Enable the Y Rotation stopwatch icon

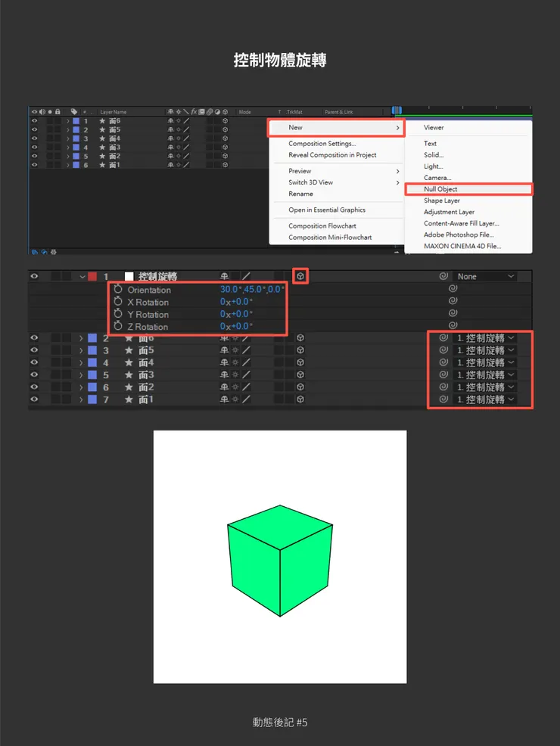coord(118,314)
